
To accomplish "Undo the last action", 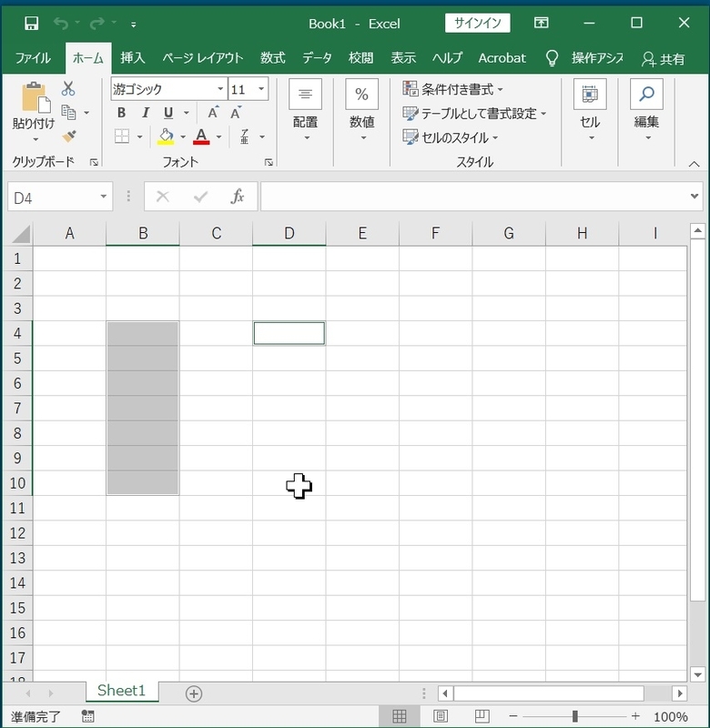I will [x=61, y=24].
